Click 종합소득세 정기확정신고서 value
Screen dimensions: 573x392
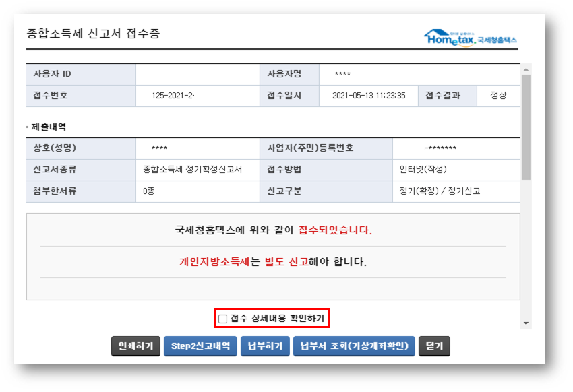[x=193, y=170]
